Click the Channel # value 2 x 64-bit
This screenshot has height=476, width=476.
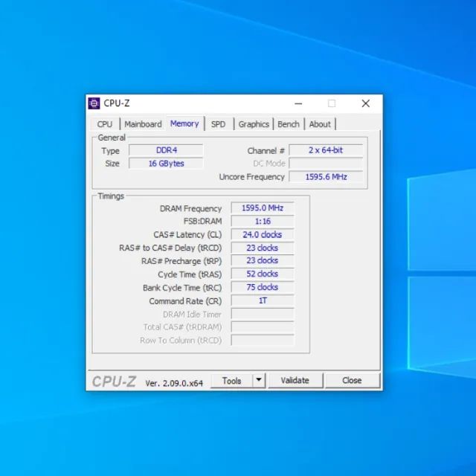[x=326, y=150]
